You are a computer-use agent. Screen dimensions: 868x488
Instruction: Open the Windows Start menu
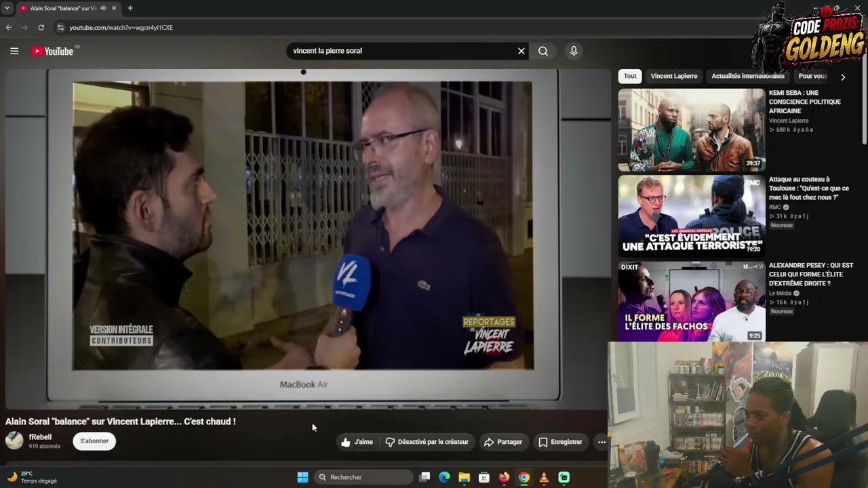302,477
